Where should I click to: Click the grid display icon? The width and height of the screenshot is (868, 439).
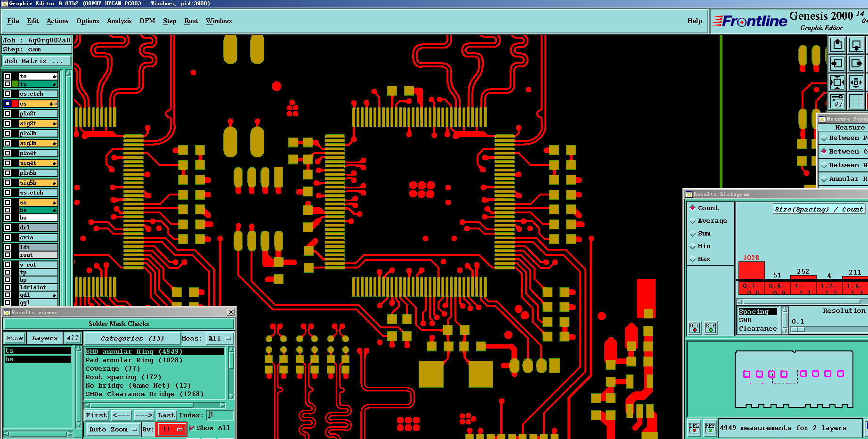856,101
